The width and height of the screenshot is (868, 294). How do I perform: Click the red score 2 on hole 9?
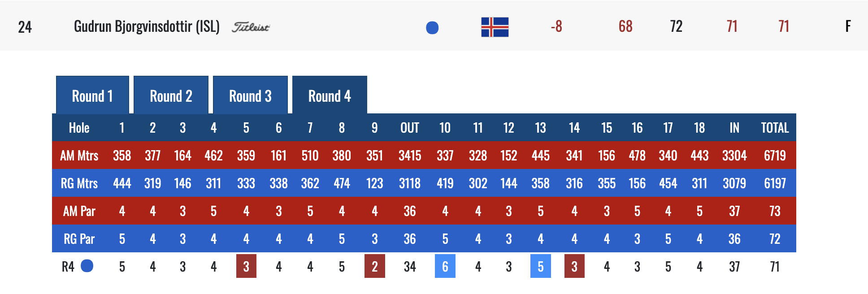374,267
